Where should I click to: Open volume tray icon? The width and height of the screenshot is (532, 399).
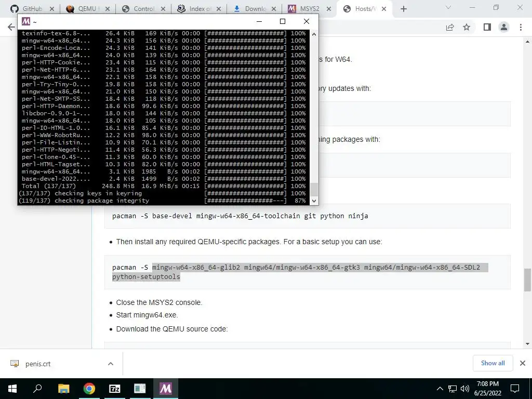pos(465,389)
